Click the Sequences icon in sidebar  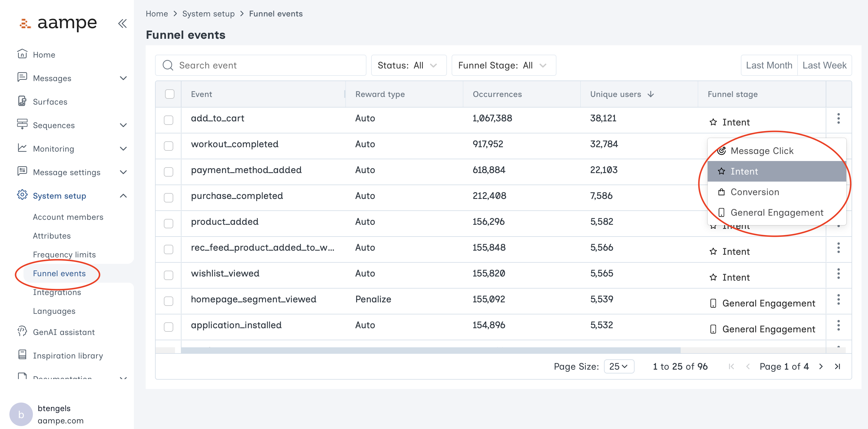22,124
